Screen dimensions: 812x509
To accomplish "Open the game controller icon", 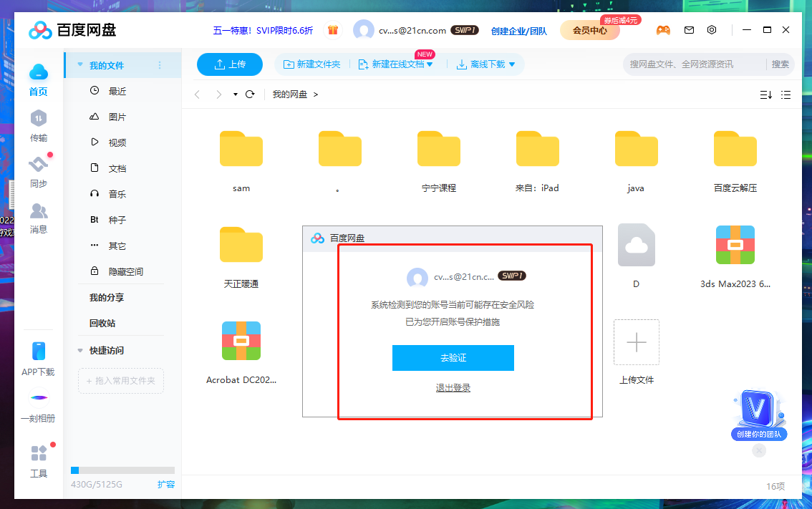I will pos(663,30).
